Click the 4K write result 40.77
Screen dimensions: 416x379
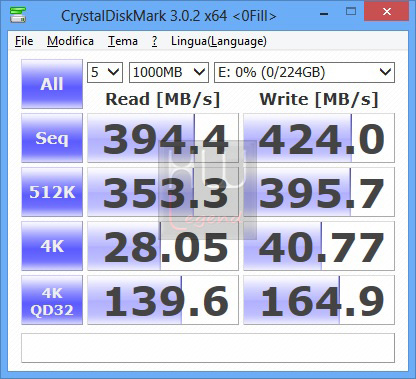pyautogui.click(x=319, y=246)
